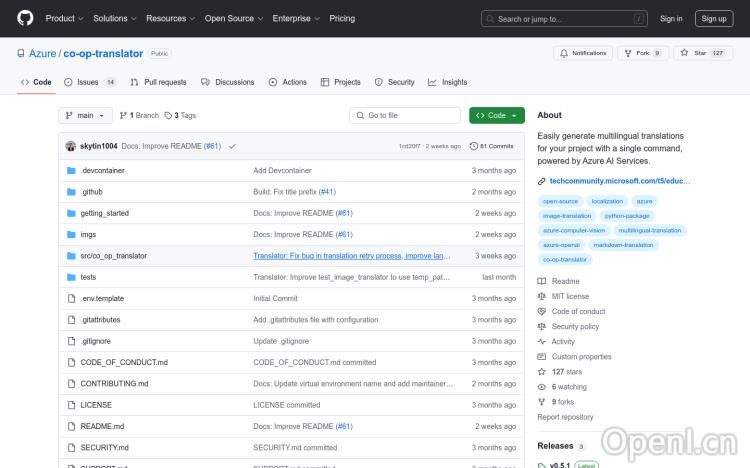Click the skytin1004 author avatar

(71, 146)
